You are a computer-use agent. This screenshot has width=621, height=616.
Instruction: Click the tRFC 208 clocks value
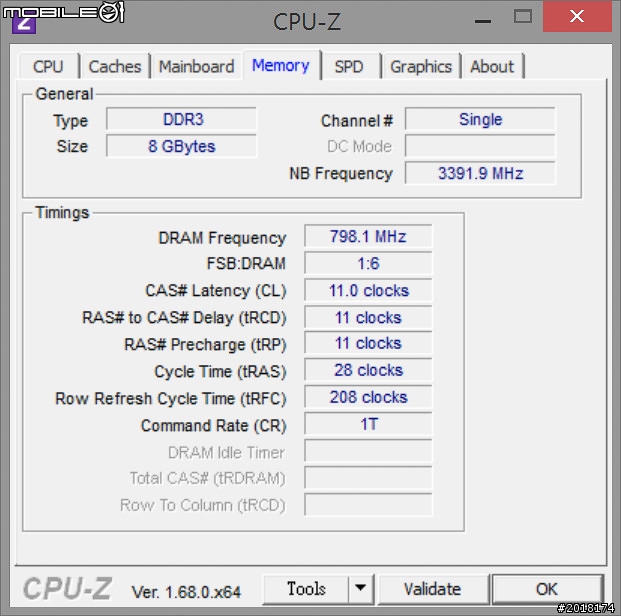(368, 397)
